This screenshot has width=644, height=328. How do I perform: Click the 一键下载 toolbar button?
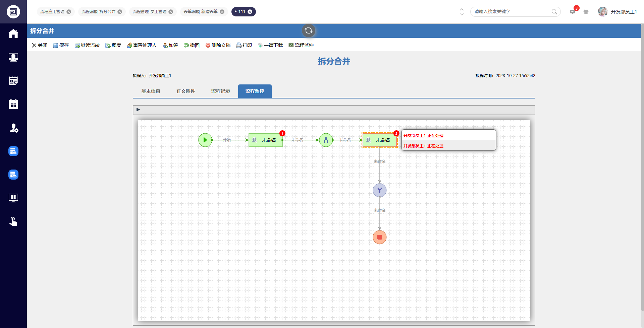click(x=270, y=45)
